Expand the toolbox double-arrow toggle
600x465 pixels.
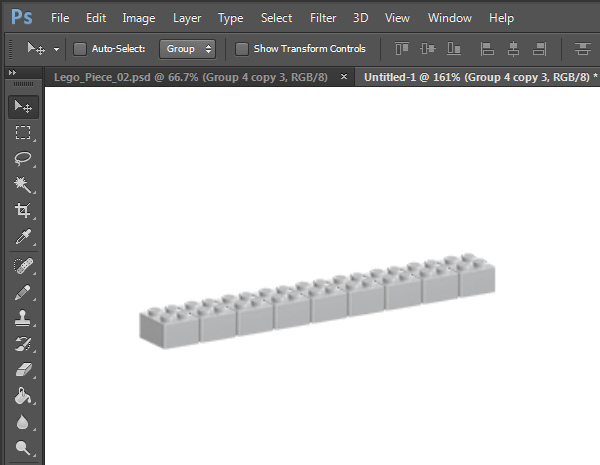pos(12,72)
